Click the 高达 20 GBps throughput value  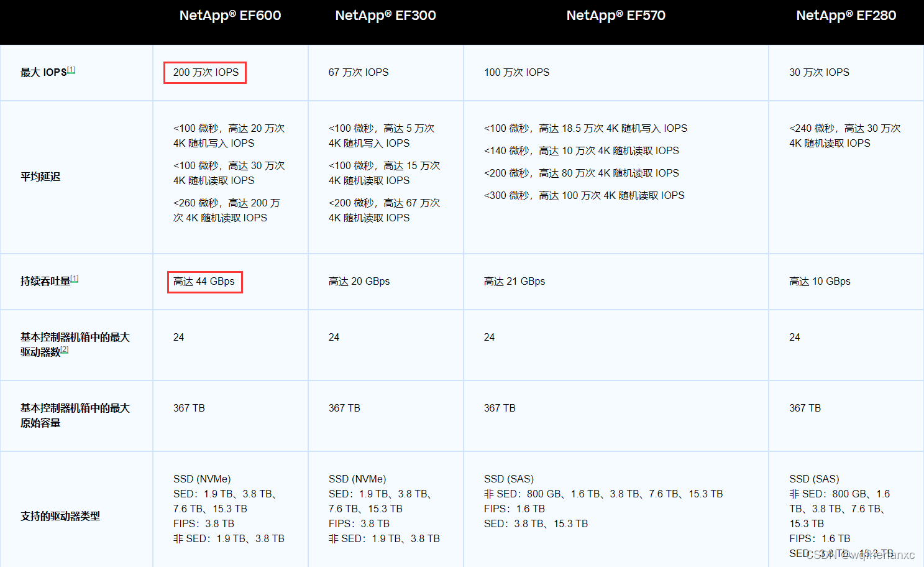359,282
